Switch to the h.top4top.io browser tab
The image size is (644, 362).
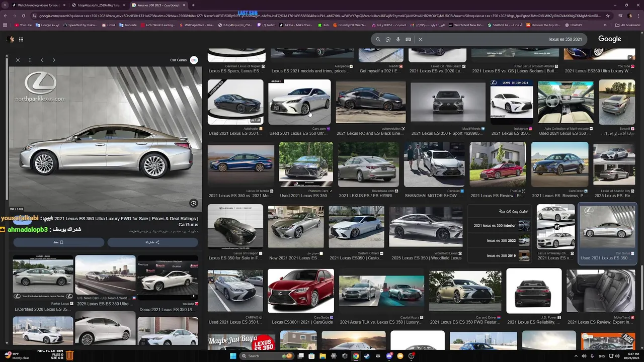pos(98,5)
